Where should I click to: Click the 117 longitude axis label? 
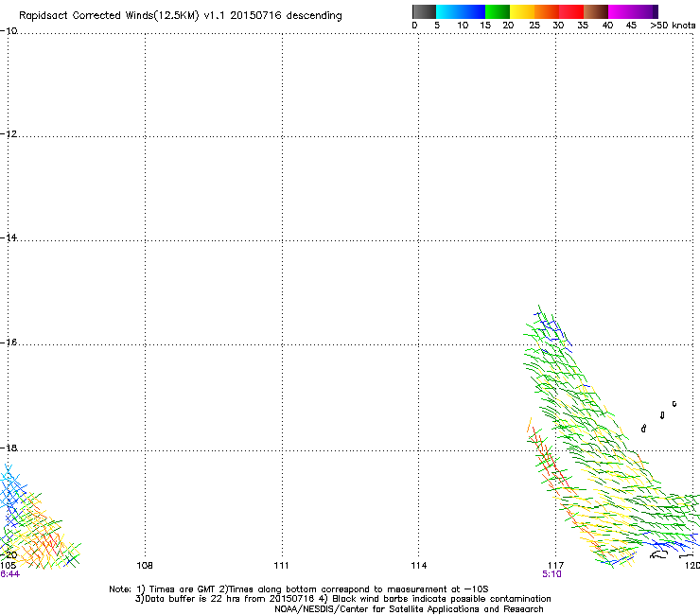click(x=556, y=566)
